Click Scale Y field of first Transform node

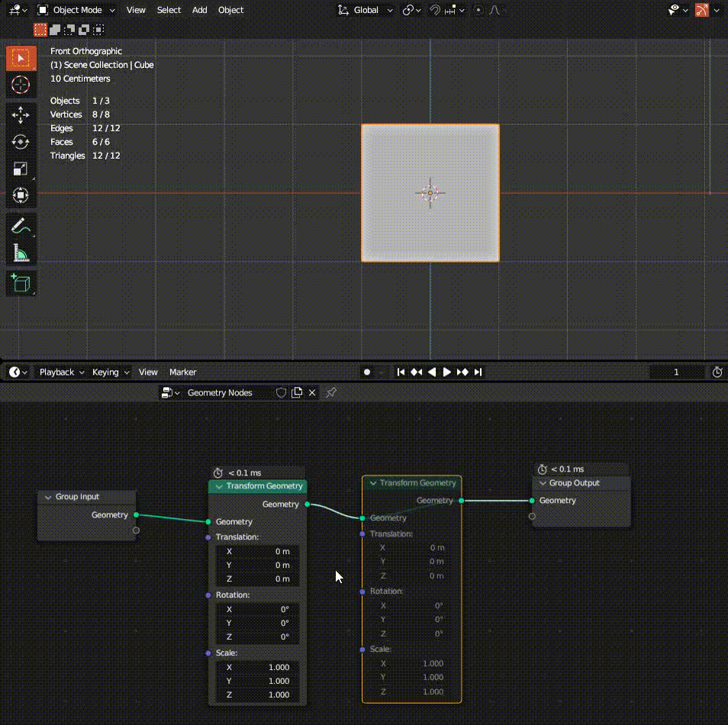click(x=258, y=681)
